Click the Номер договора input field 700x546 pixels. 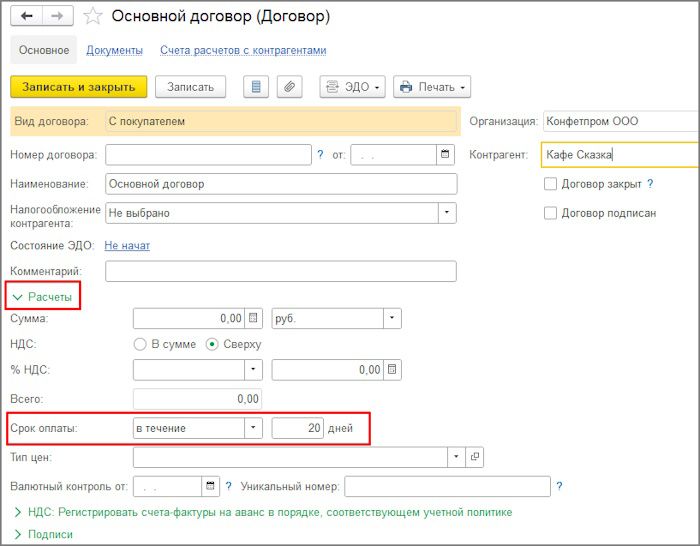tap(208, 154)
